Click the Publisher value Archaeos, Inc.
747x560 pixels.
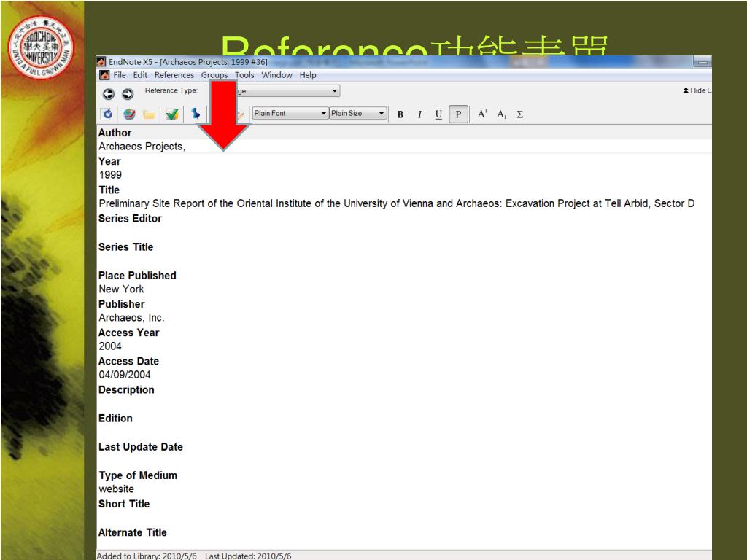[x=131, y=318]
